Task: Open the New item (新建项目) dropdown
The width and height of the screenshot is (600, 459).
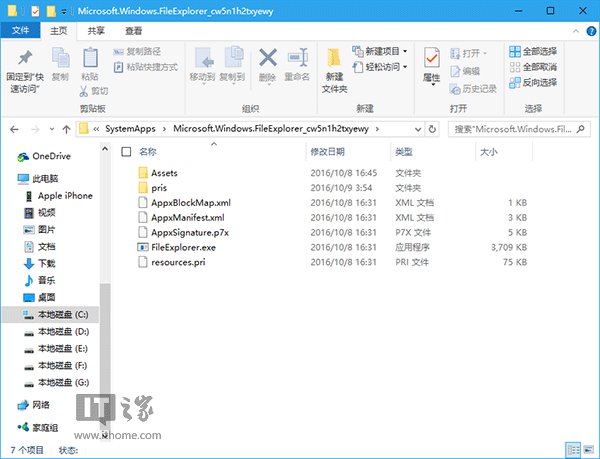Action: [x=380, y=51]
